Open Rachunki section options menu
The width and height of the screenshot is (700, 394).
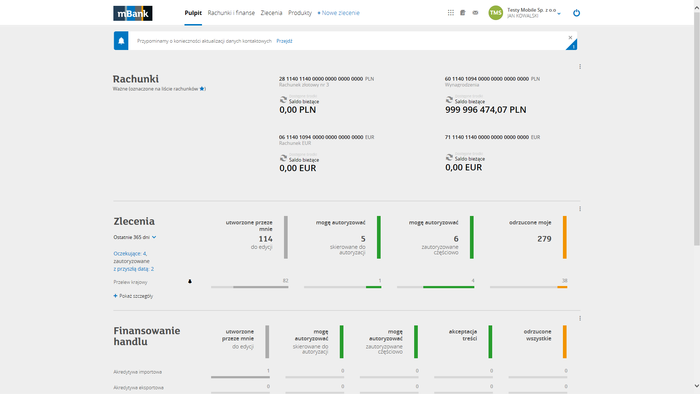pos(580,66)
